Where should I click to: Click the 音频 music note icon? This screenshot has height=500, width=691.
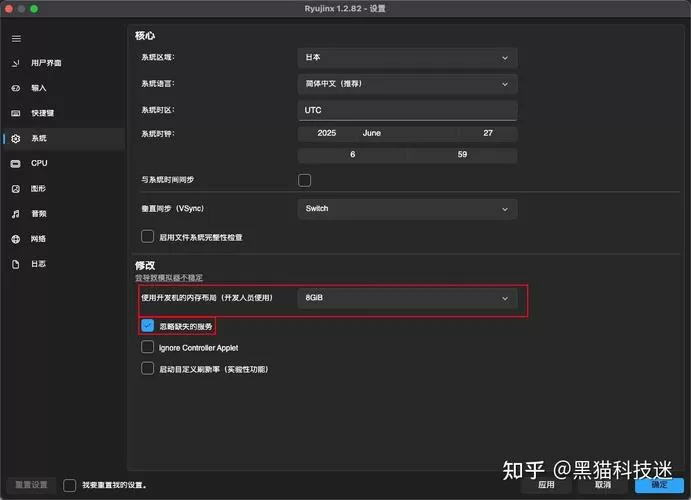coord(16,214)
